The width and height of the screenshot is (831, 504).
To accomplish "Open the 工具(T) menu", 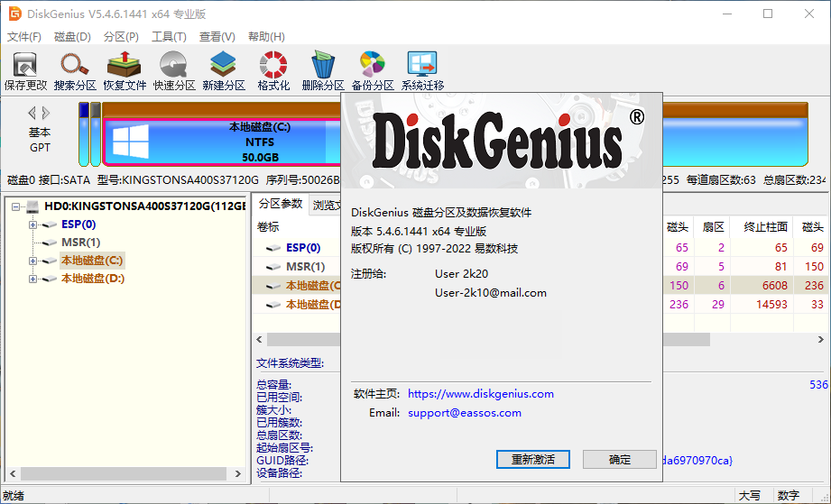I will [x=169, y=37].
